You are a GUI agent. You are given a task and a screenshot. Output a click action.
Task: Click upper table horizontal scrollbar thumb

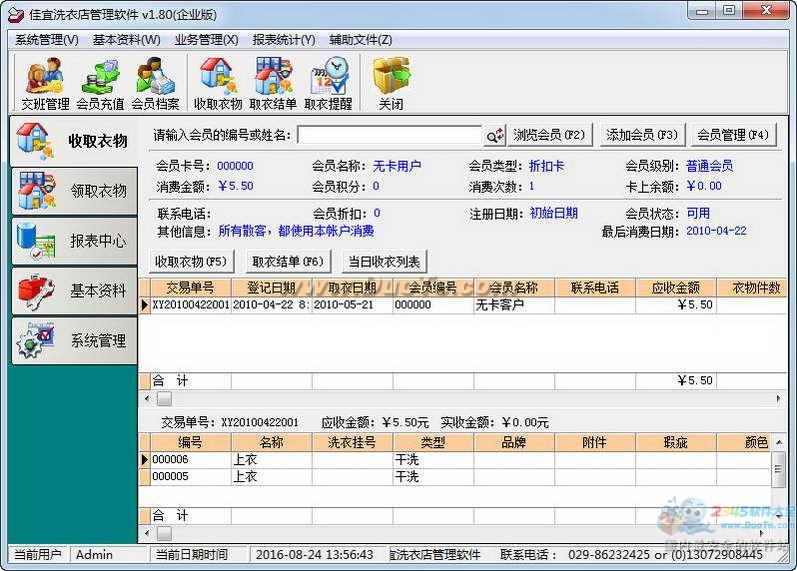click(x=164, y=399)
